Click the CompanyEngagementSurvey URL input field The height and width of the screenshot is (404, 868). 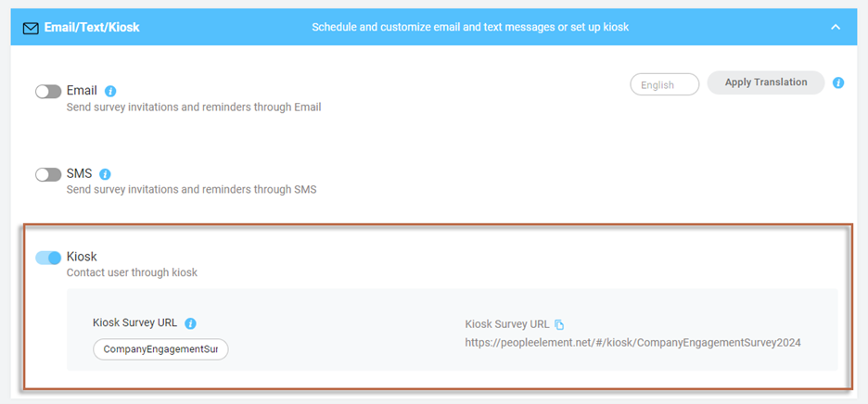(160, 349)
